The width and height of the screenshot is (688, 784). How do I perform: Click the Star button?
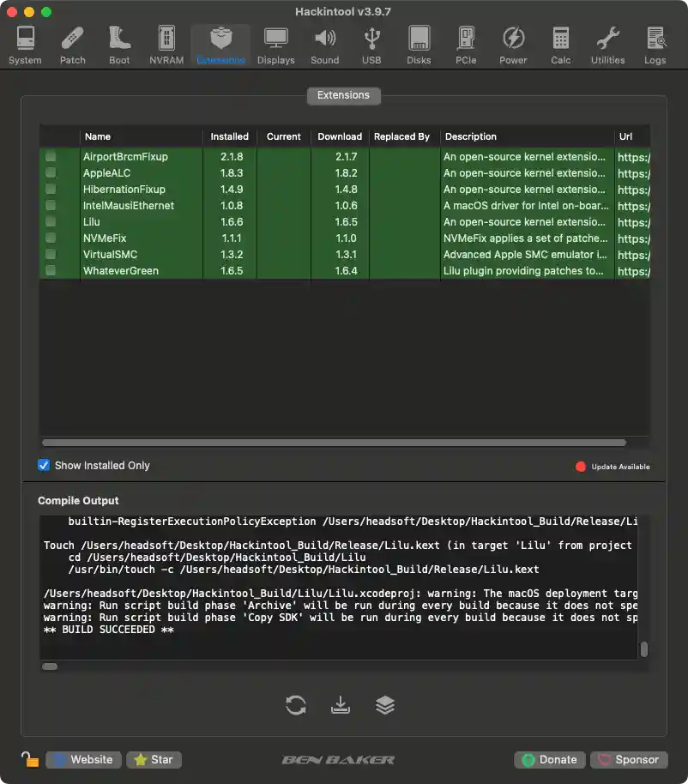pos(154,759)
